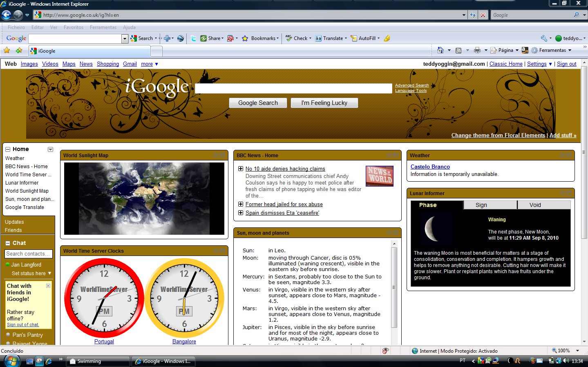Image resolution: width=588 pixels, height=367 pixels.
Task: Expand 'No 10 aide denies hacking claims' plus box
Action: [x=241, y=169]
